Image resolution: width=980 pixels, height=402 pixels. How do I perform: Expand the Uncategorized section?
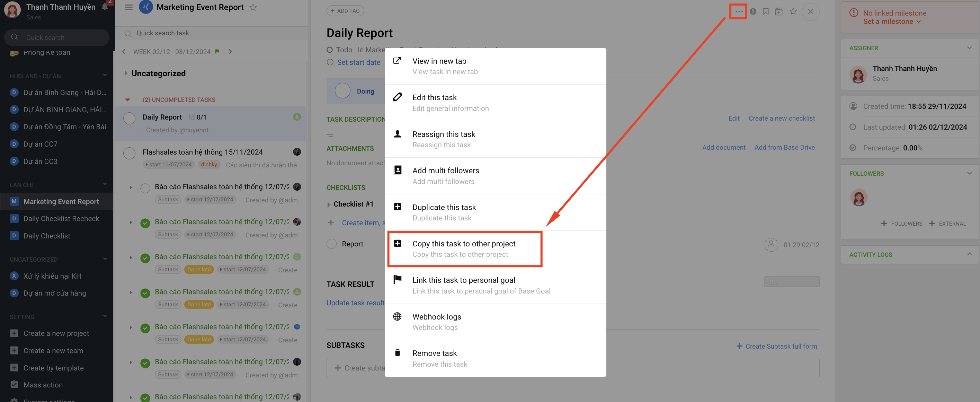126,73
